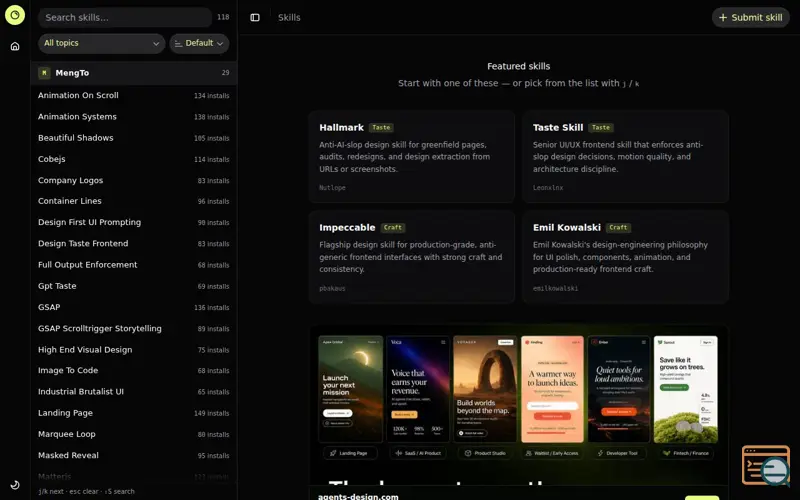This screenshot has height=500, width=800.
Task: Click the Quiet tools for loud ambitions thumbnail
Action: pos(619,389)
